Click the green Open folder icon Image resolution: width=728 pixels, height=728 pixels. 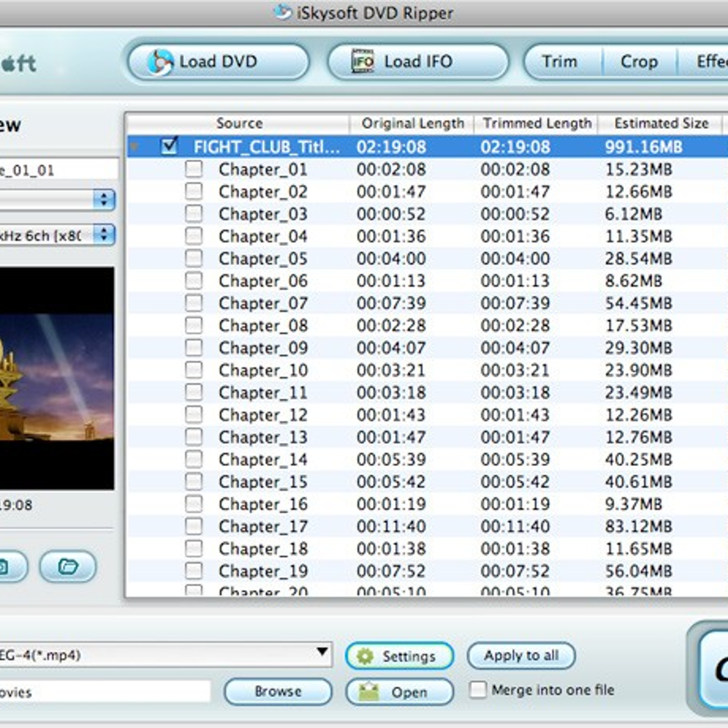point(369,692)
